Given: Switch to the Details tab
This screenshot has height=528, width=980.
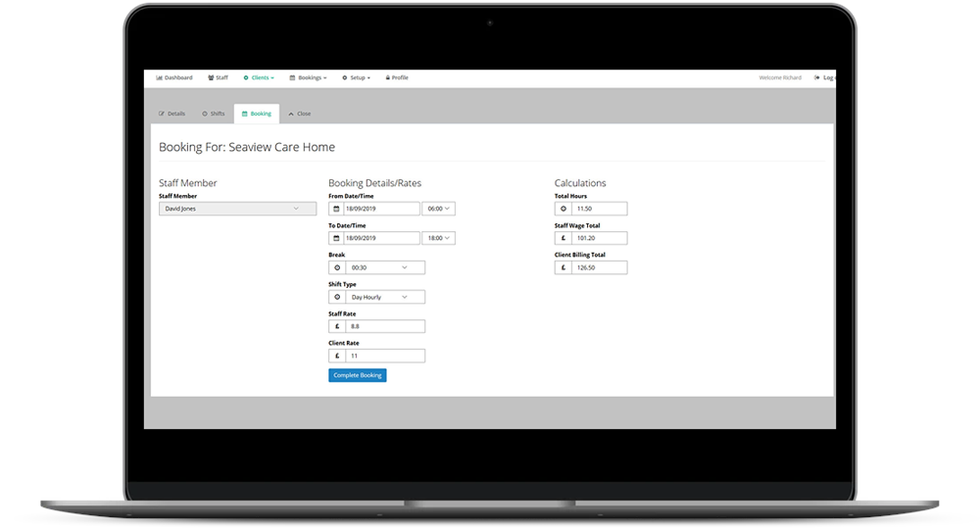Looking at the screenshot, I should [x=171, y=114].
